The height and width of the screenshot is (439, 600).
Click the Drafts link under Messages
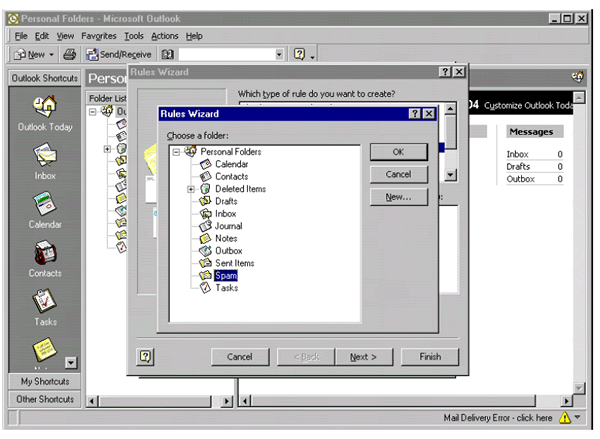point(518,167)
